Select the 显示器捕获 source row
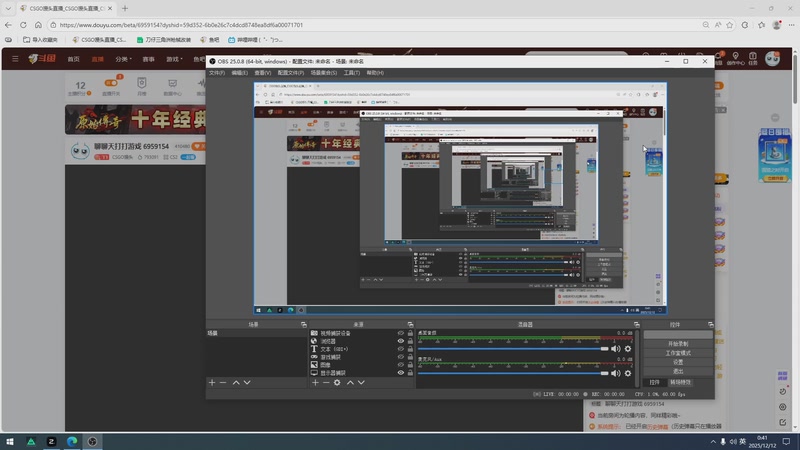 click(x=361, y=373)
